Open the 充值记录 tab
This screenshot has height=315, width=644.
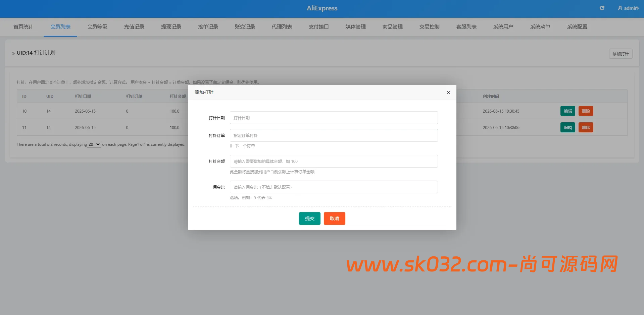click(x=134, y=27)
